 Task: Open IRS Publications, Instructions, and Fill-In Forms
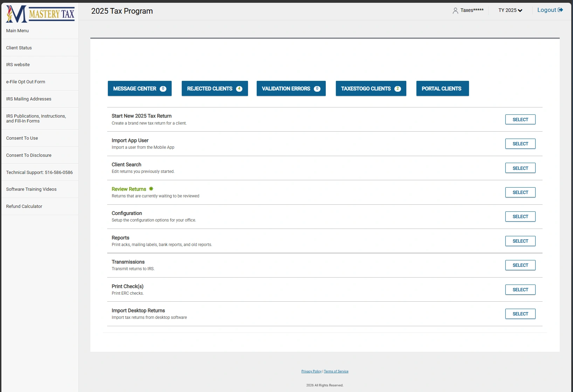[x=40, y=119]
